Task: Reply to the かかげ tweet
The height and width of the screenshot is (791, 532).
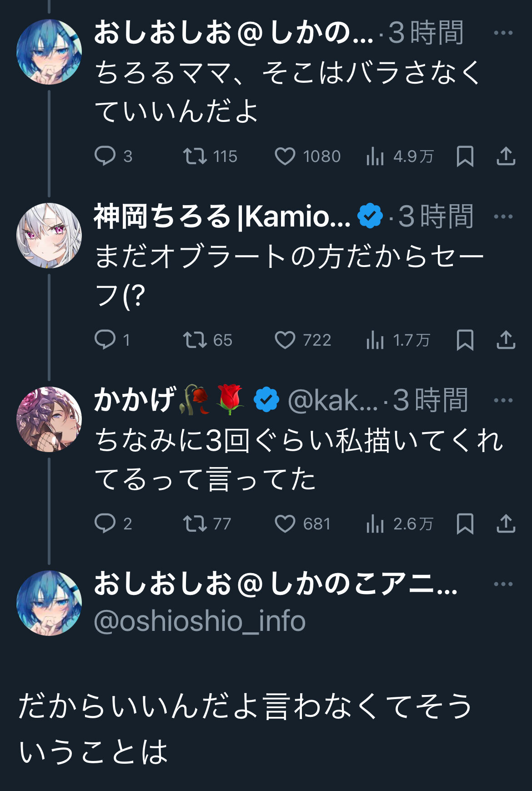Action: [105, 524]
